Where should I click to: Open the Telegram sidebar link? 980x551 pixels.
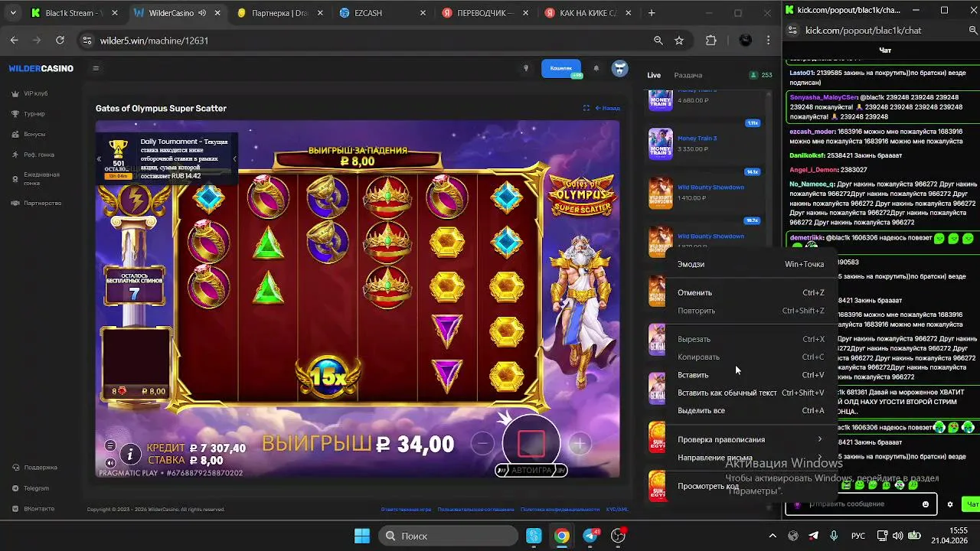[x=31, y=488]
